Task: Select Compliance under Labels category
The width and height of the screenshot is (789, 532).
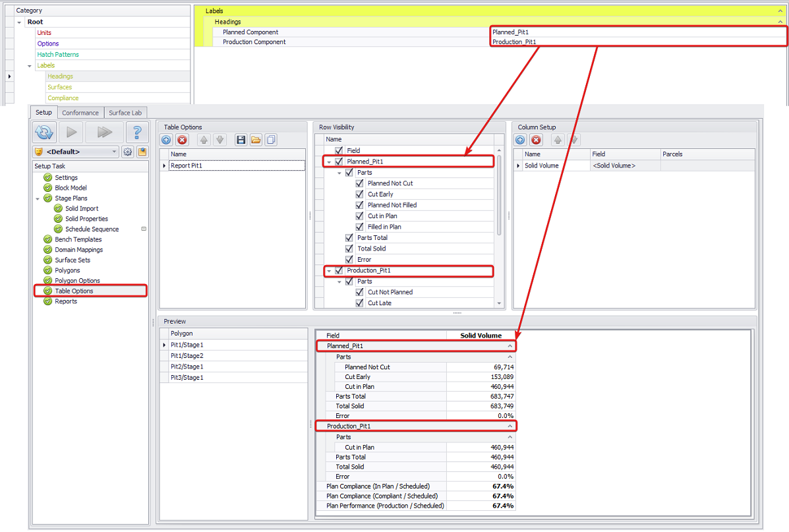Action: tap(63, 98)
